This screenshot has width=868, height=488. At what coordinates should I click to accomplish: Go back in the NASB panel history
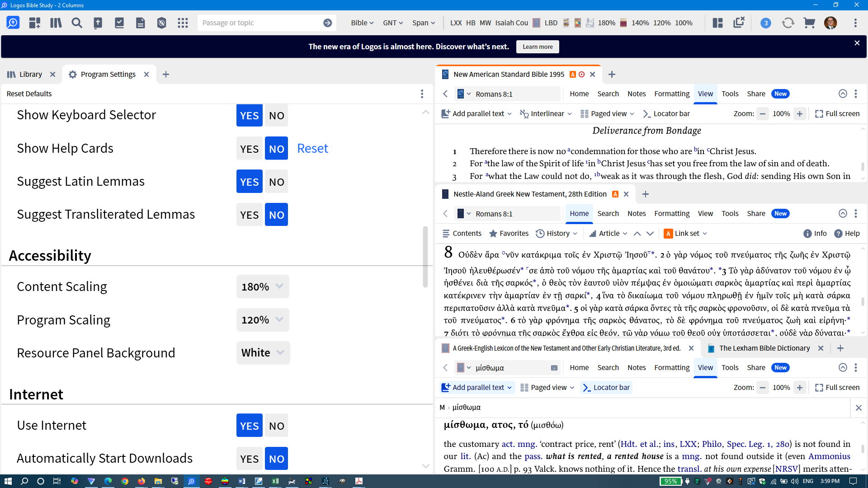pos(445,94)
